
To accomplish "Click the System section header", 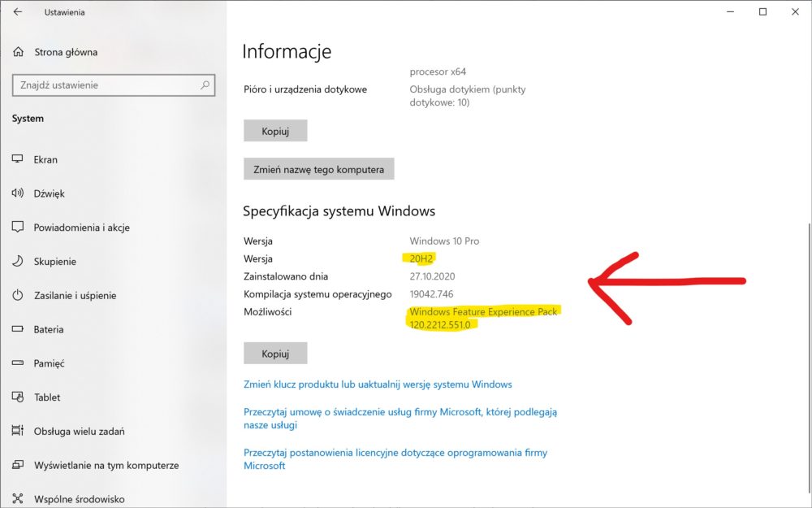I will (x=28, y=118).
